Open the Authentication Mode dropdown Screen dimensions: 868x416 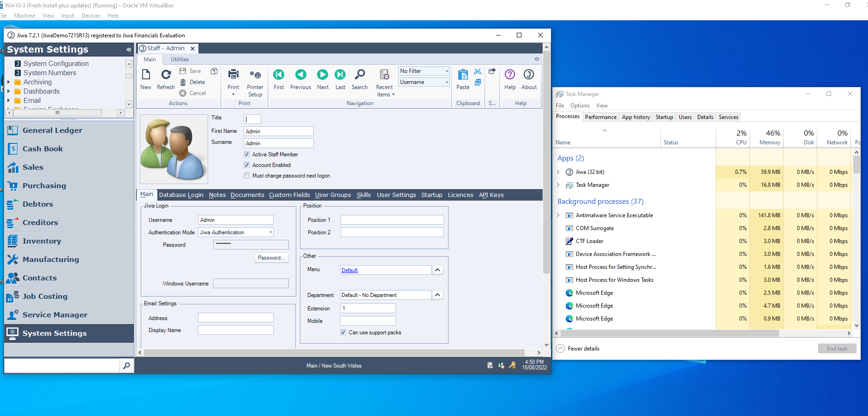[x=270, y=232]
